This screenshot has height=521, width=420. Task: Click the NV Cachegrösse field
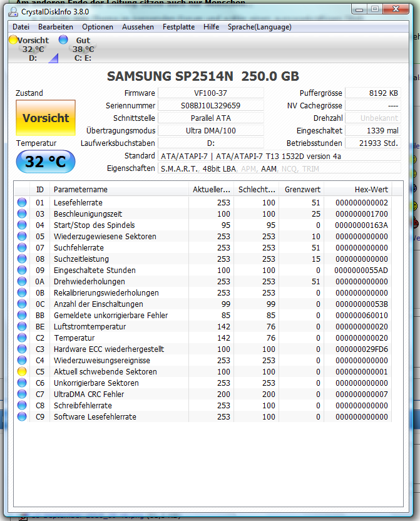pyautogui.click(x=373, y=106)
